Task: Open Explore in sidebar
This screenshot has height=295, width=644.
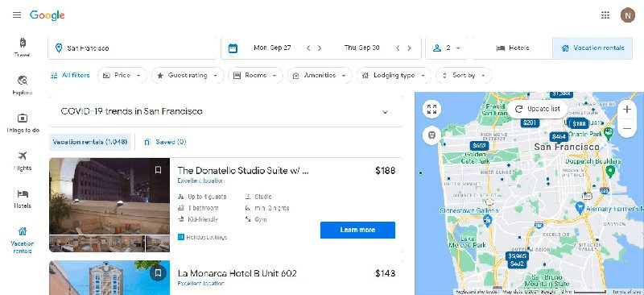Action: coord(23,85)
